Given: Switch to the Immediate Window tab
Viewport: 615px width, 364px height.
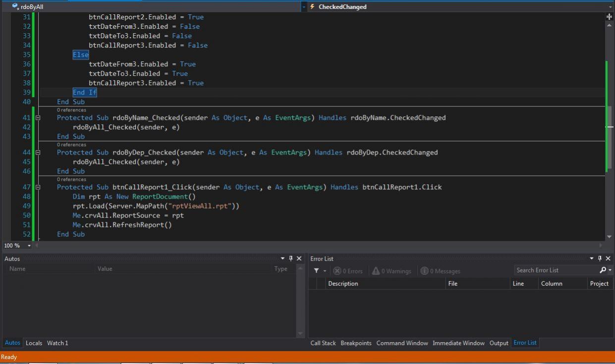Looking at the screenshot, I should [458, 343].
